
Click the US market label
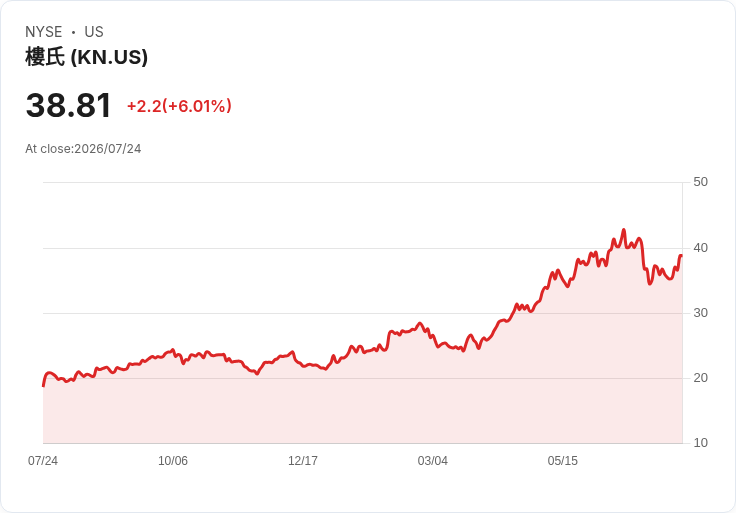94,32
